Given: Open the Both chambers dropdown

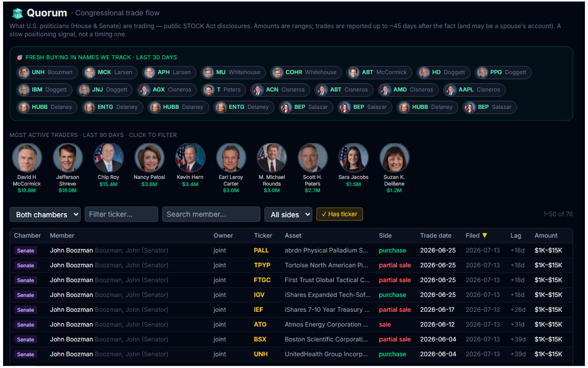Looking at the screenshot, I should pyautogui.click(x=45, y=215).
